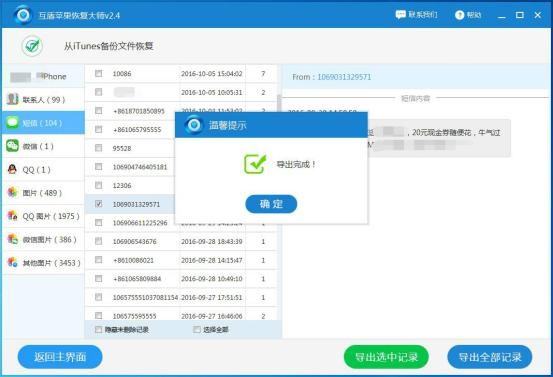This screenshot has width=553, height=377.
Task: Click 返回主界面 button
Action: pyautogui.click(x=60, y=357)
